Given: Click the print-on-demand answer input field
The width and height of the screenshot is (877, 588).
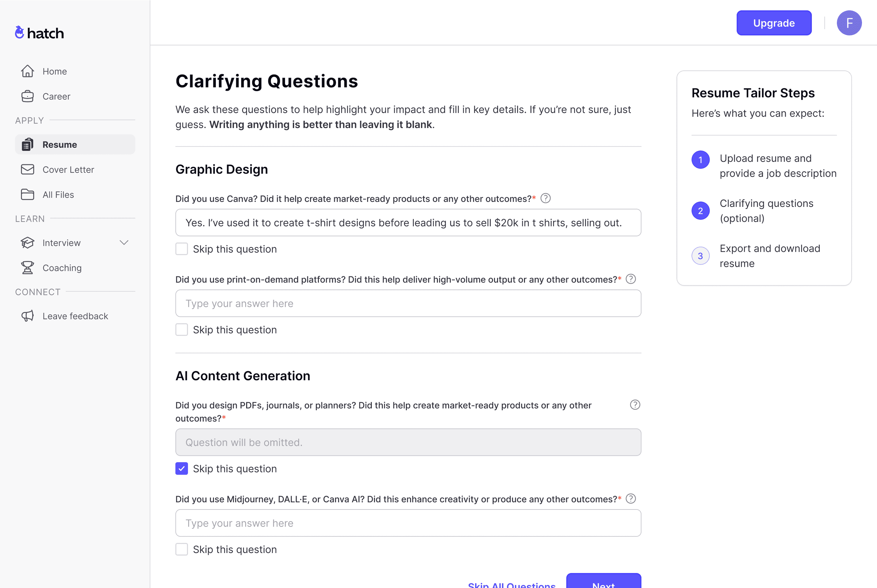Looking at the screenshot, I should click(x=408, y=303).
